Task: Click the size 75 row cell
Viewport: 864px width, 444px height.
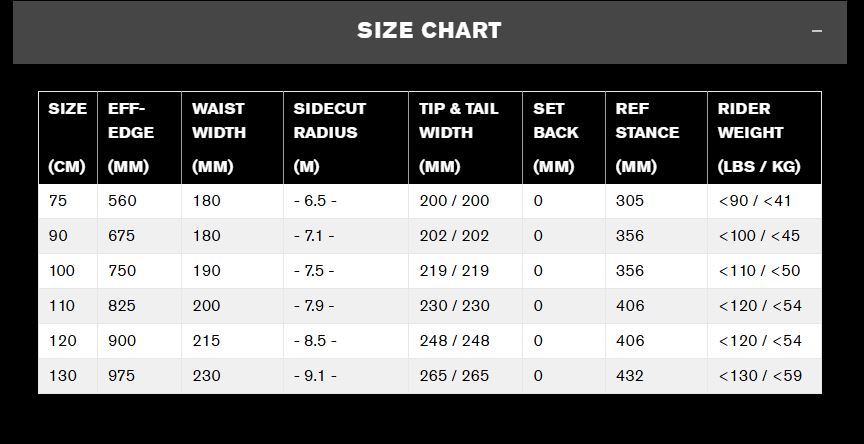Action: point(58,201)
